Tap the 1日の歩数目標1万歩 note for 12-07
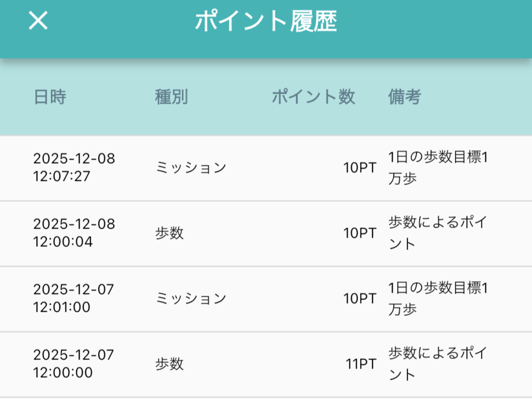The height and width of the screenshot is (399, 532). tap(438, 299)
